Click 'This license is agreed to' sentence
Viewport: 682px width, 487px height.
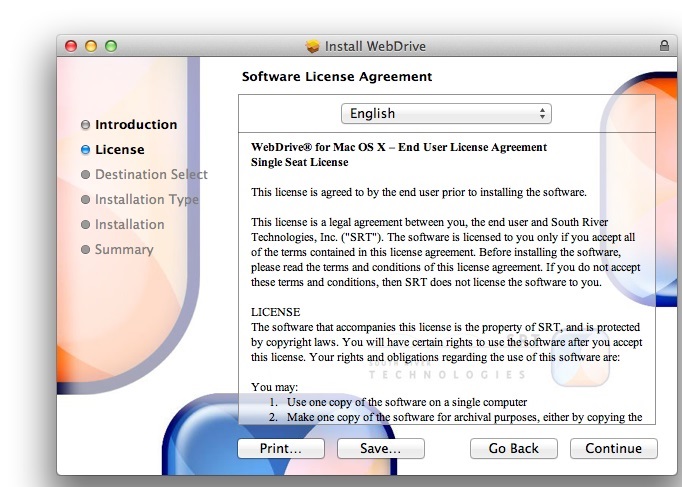418,192
